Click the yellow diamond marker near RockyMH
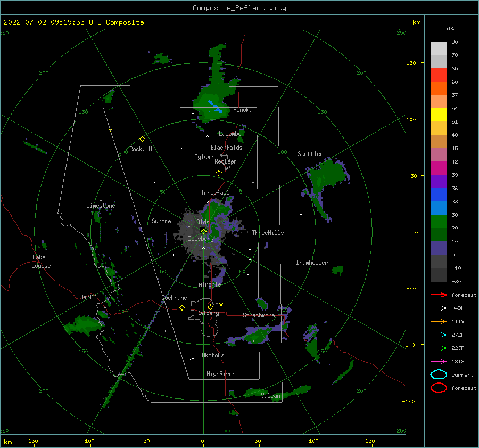479x448 pixels. click(x=142, y=139)
